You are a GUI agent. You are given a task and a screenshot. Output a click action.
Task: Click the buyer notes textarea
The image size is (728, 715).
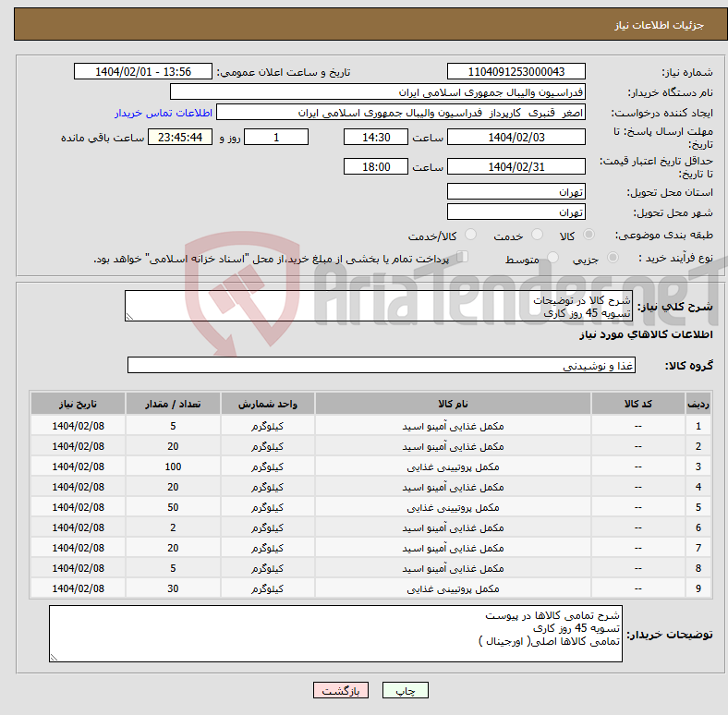tap(335, 634)
